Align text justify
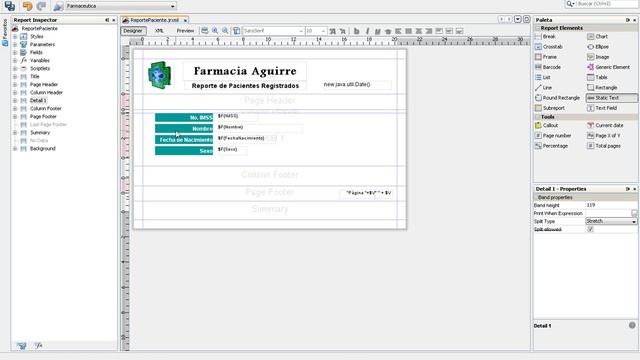The height and width of the screenshot is (360, 640). point(408,31)
